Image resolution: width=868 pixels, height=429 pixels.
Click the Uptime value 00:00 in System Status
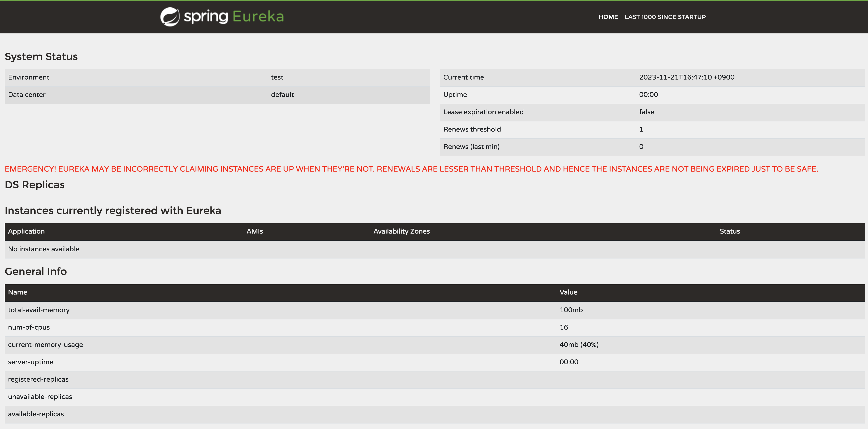[x=648, y=95]
